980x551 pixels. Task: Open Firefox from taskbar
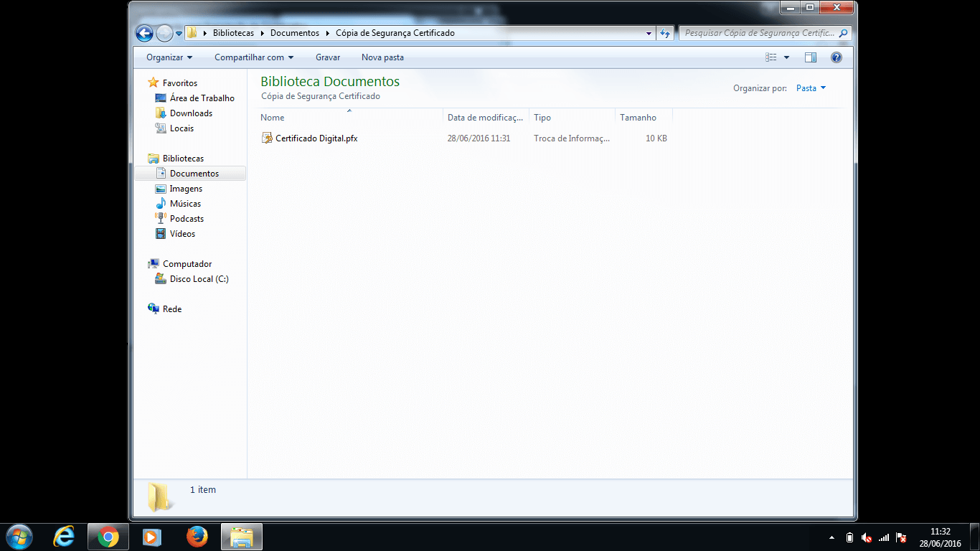click(x=197, y=537)
